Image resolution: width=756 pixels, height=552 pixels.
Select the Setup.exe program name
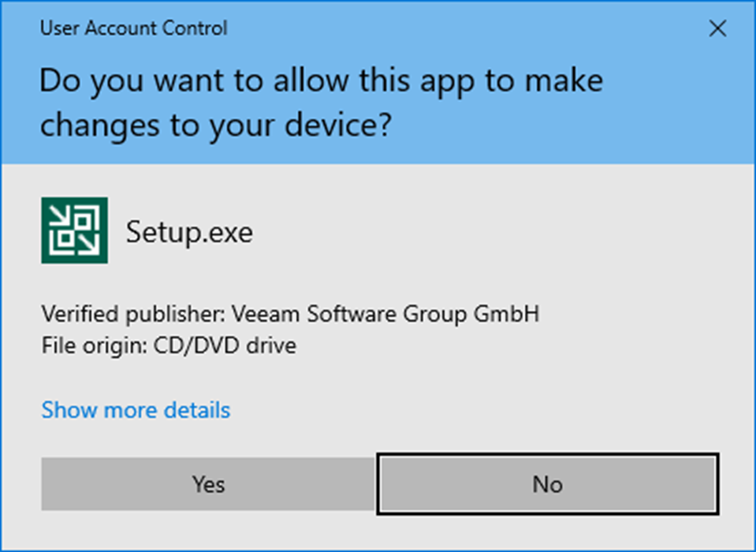click(189, 233)
